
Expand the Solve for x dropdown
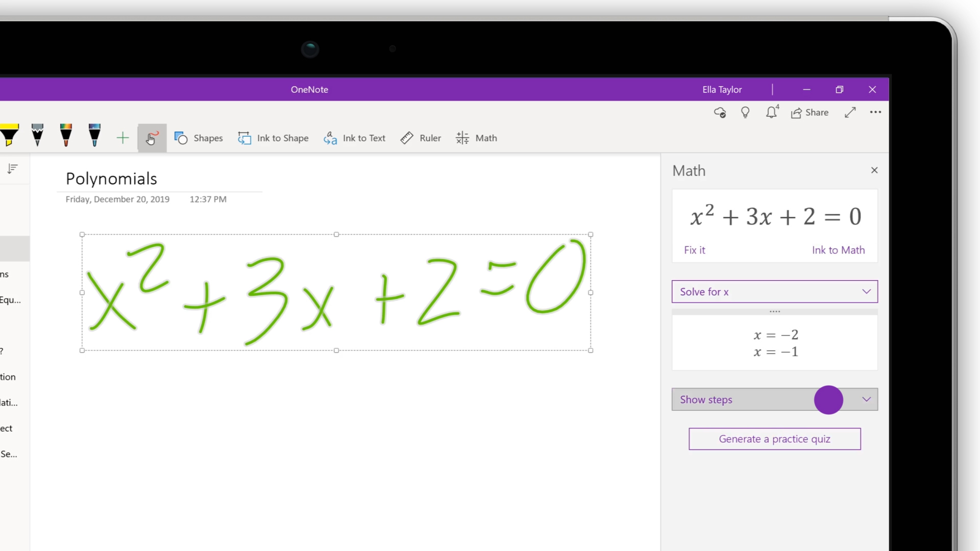[867, 291]
